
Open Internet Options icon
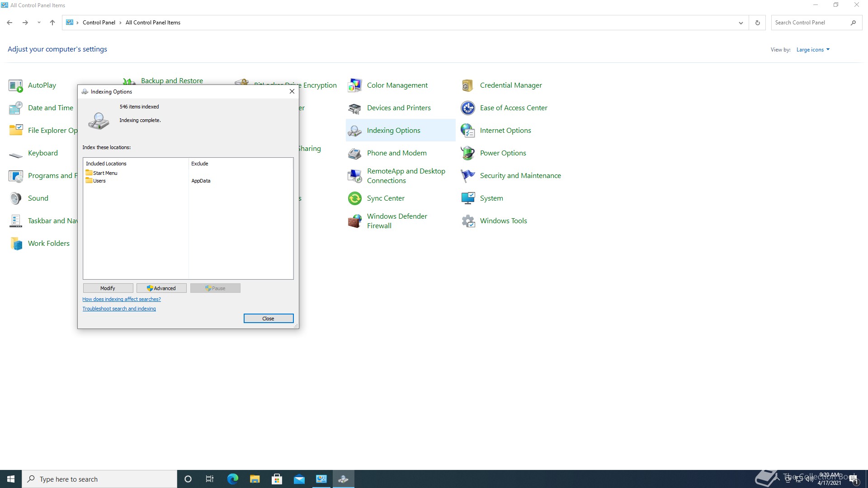tap(468, 131)
